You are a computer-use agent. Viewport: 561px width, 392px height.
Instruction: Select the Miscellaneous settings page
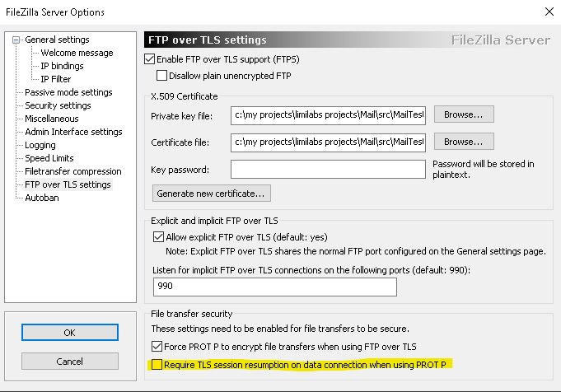tap(52, 119)
